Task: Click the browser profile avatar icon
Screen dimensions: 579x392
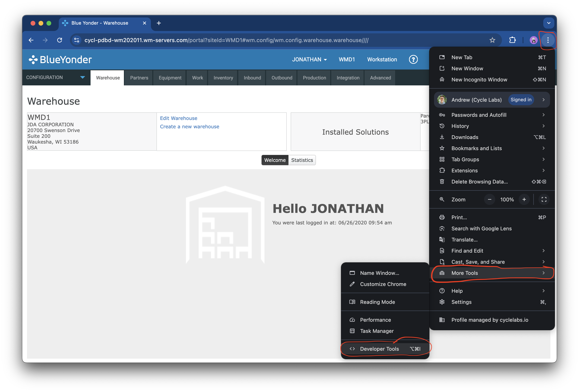Action: [x=533, y=40]
